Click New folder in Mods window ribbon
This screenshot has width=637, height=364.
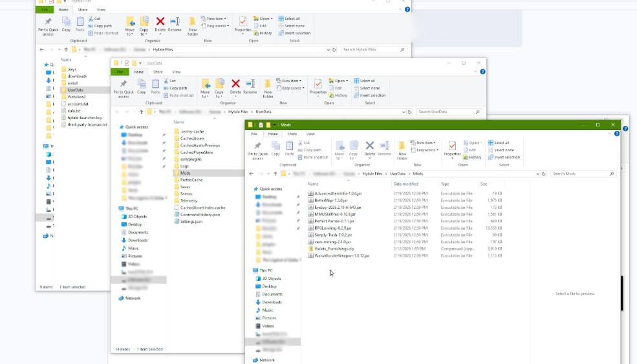point(402,150)
